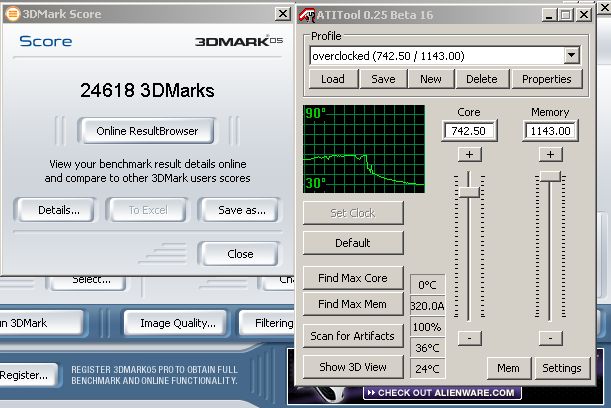Create a New profile
Image resolution: width=611 pixels, height=408 pixels.
pos(431,79)
